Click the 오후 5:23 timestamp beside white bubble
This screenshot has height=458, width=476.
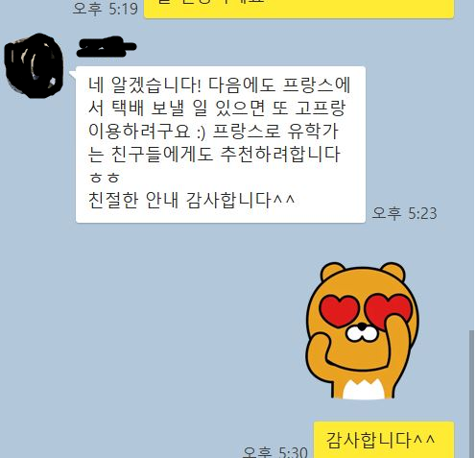coord(404,213)
